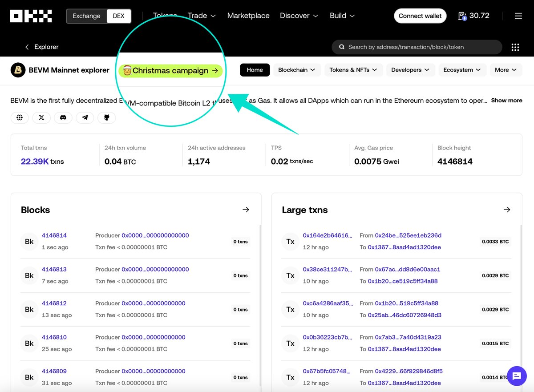Open block 4146809 link

coord(54,371)
